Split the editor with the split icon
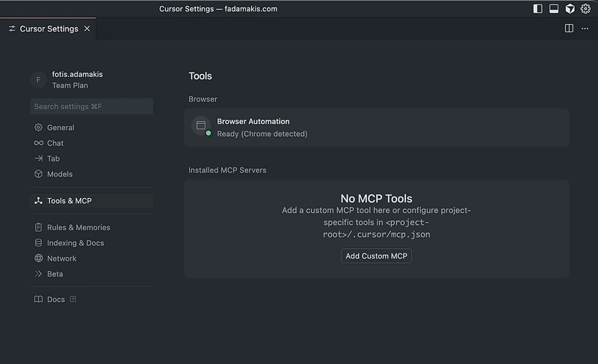Image resolution: width=598 pixels, height=364 pixels. click(x=569, y=28)
